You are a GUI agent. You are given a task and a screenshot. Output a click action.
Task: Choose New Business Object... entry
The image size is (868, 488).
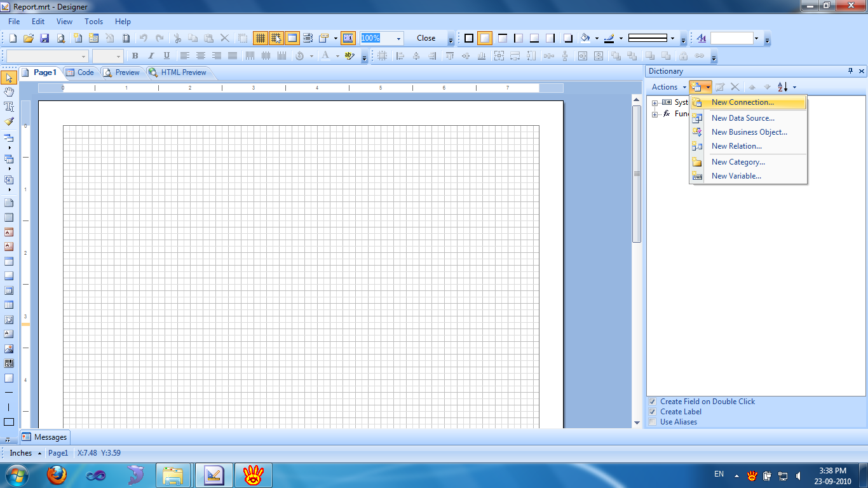749,132
